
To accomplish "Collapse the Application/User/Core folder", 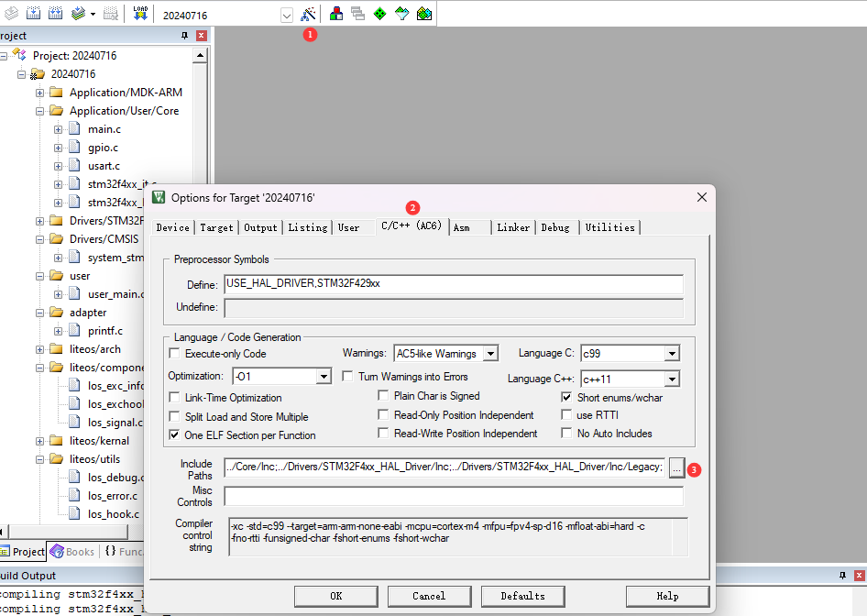I will (39, 111).
